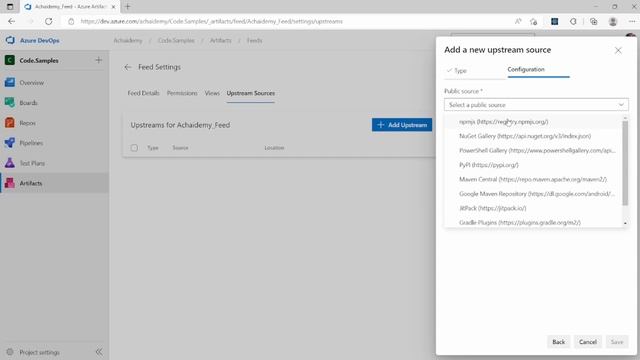Open browser settings ellipsis menu
Screen dimensions: 640x360
tap(632, 21)
